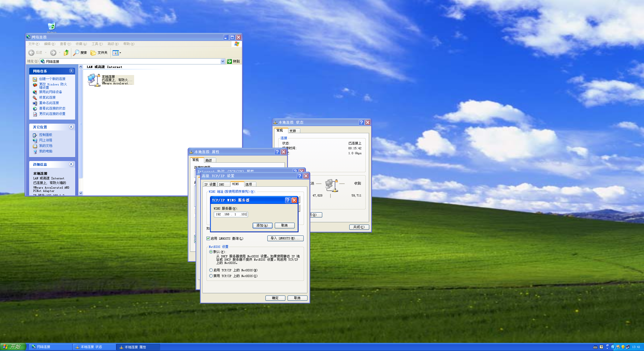644x351 pixels.
Task: Collapse the 网络任务 panel
Action: 71,71
